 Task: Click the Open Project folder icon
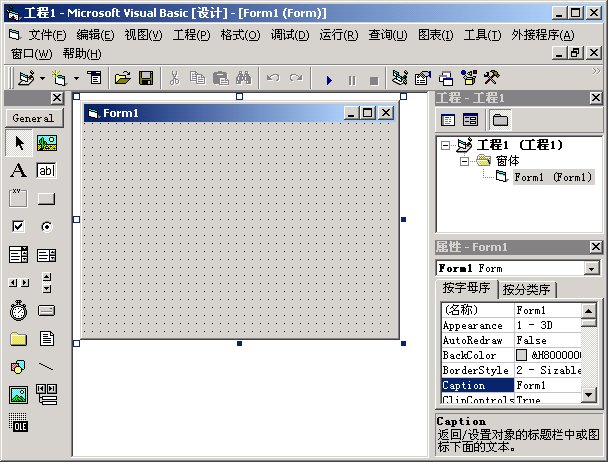123,78
